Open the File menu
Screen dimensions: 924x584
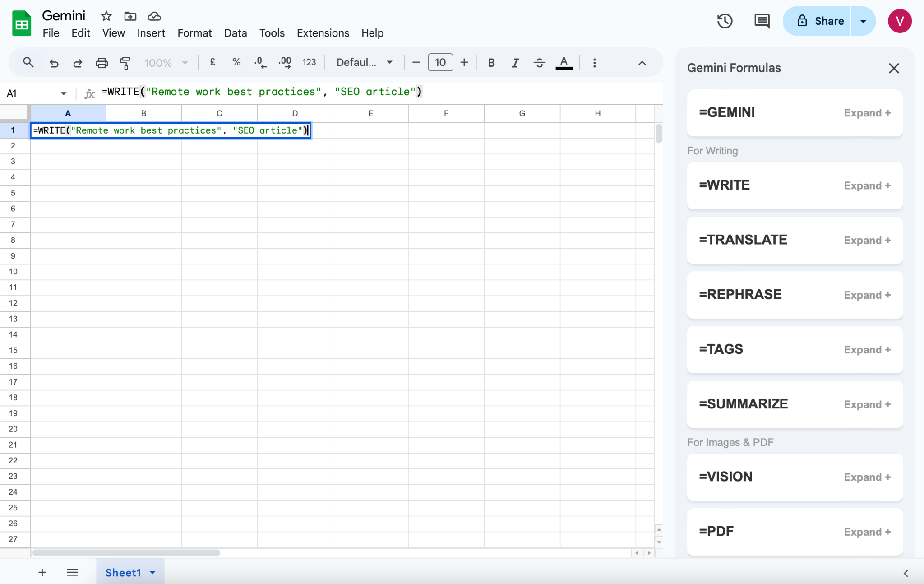click(51, 33)
